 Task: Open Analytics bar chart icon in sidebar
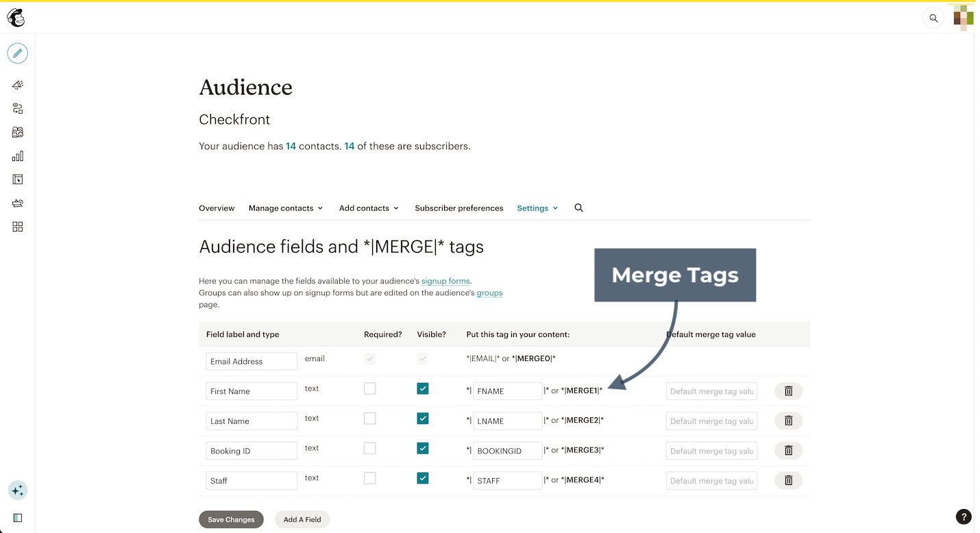tap(18, 156)
